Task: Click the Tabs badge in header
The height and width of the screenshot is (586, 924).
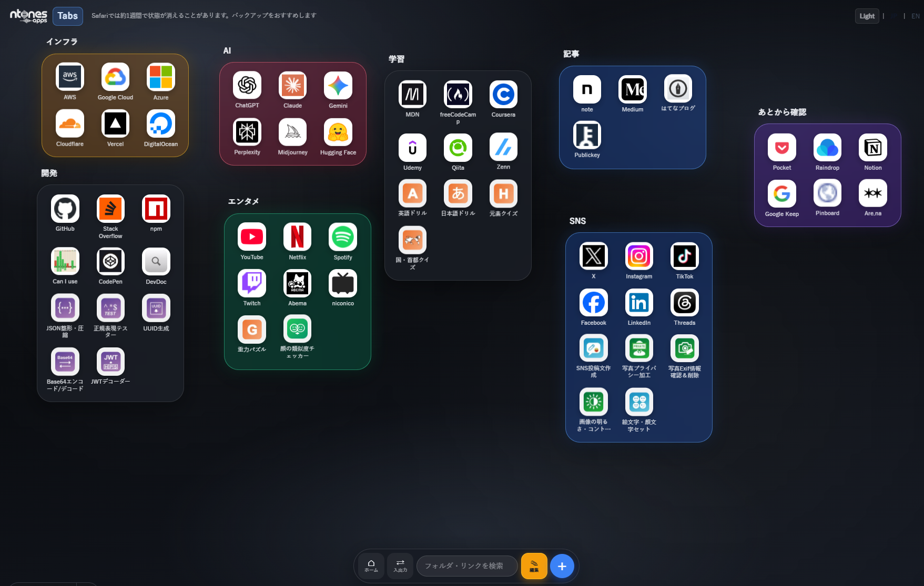Action: click(x=68, y=16)
